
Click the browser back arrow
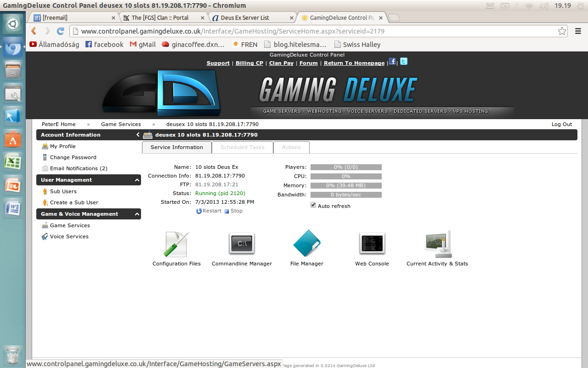(x=34, y=31)
